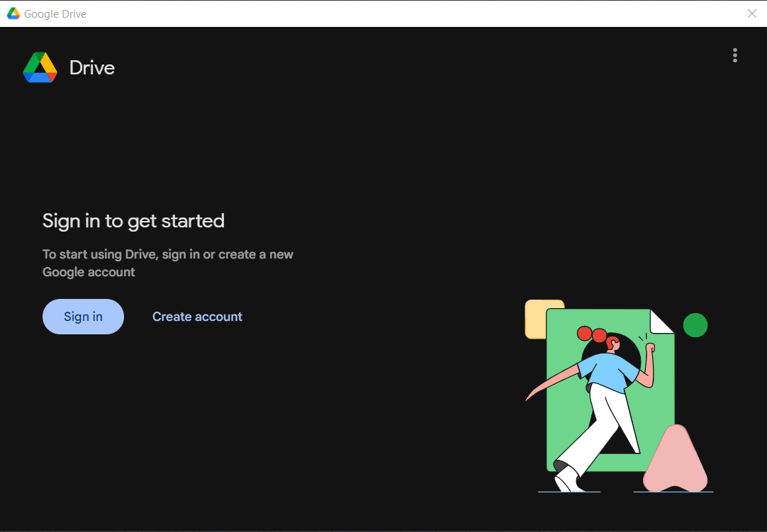Click the Sign in button
767x532 pixels.
coord(83,317)
